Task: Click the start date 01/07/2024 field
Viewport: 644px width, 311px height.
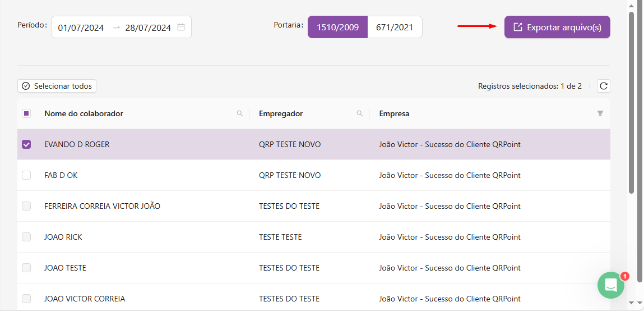Action: point(81,28)
